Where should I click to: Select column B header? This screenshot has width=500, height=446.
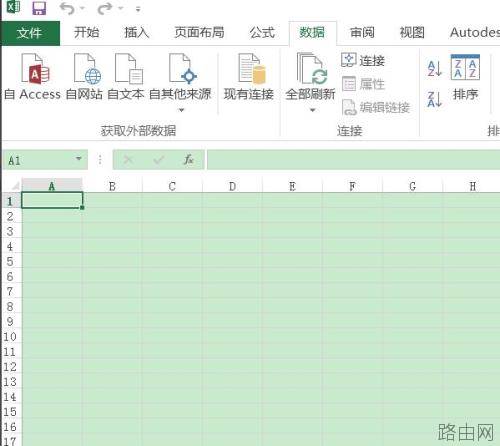(112, 186)
